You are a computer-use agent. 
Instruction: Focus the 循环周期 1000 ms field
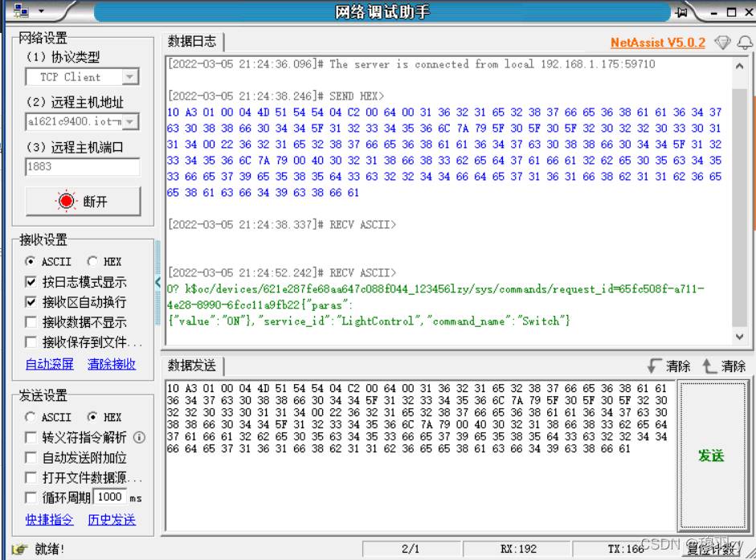110,497
